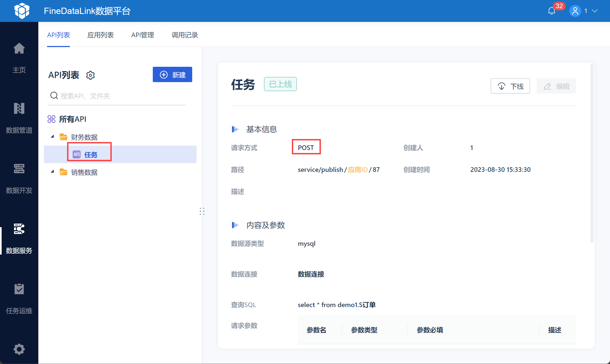Open 数据管道 in the sidebar
The width and height of the screenshot is (610, 364).
tap(19, 118)
